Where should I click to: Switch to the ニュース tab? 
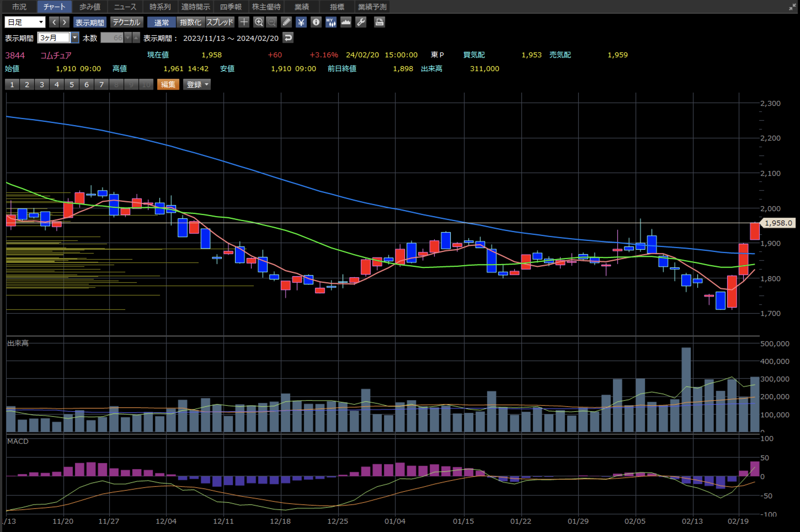125,7
